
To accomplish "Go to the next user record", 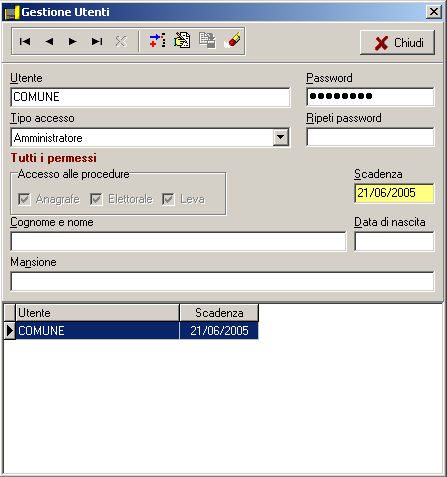I will 73,42.
